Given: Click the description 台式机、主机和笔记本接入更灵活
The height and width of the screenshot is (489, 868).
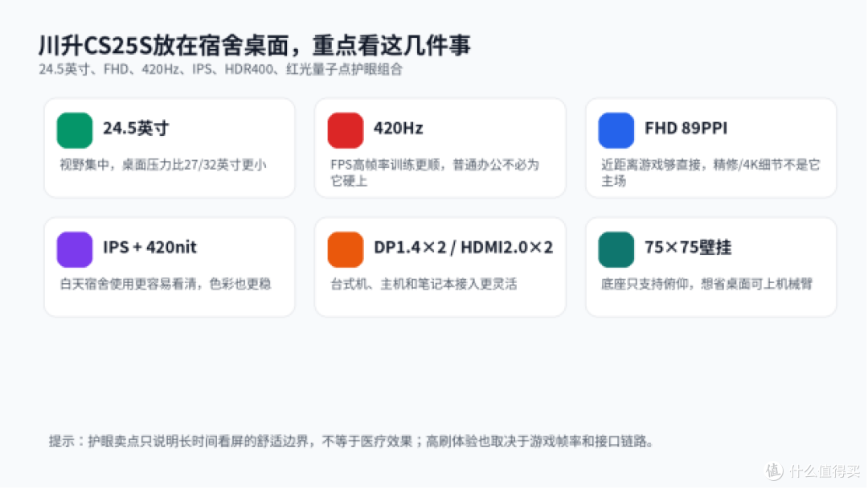Looking at the screenshot, I should [x=424, y=284].
